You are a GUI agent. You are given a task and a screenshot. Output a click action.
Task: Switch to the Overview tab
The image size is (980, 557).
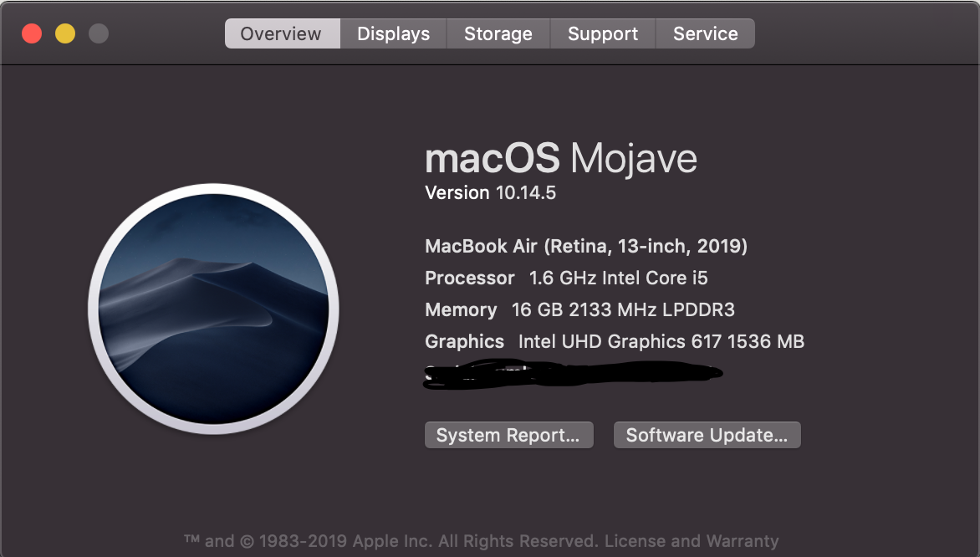(x=282, y=33)
